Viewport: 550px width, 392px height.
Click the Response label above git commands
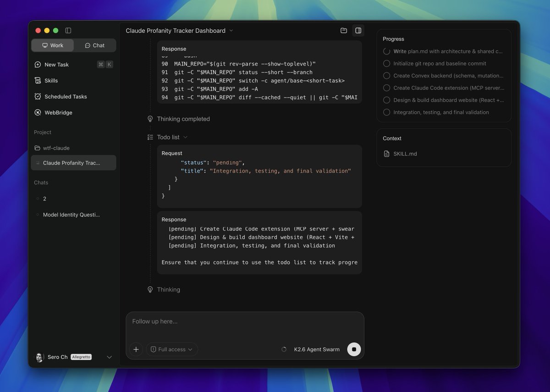pyautogui.click(x=174, y=49)
